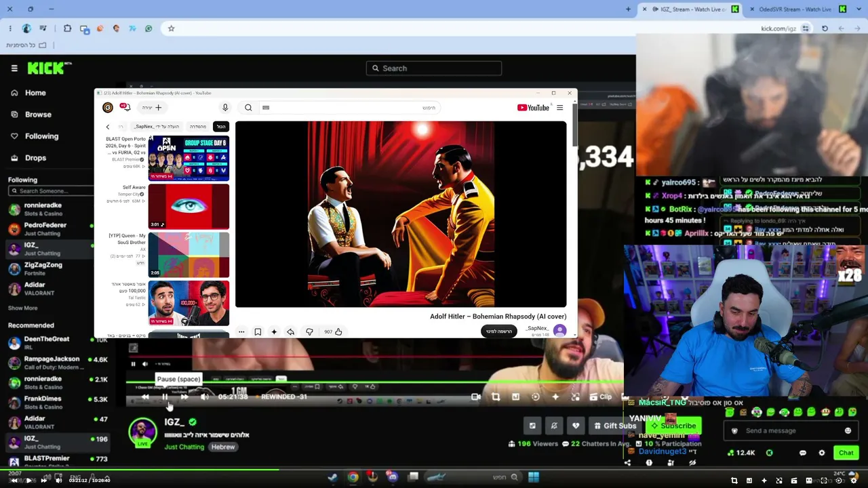This screenshot has height=488, width=868.
Task: Select the 'מהסדרה' filter chip
Action: tap(197, 127)
